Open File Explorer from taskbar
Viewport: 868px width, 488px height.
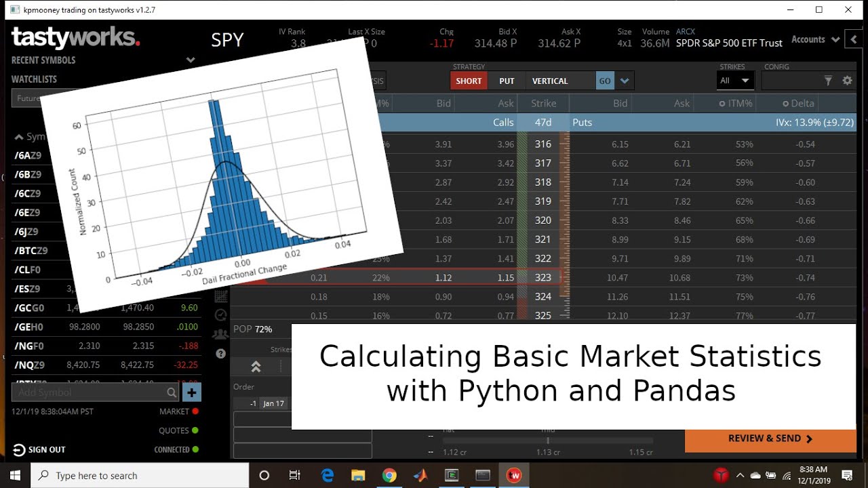(358, 475)
